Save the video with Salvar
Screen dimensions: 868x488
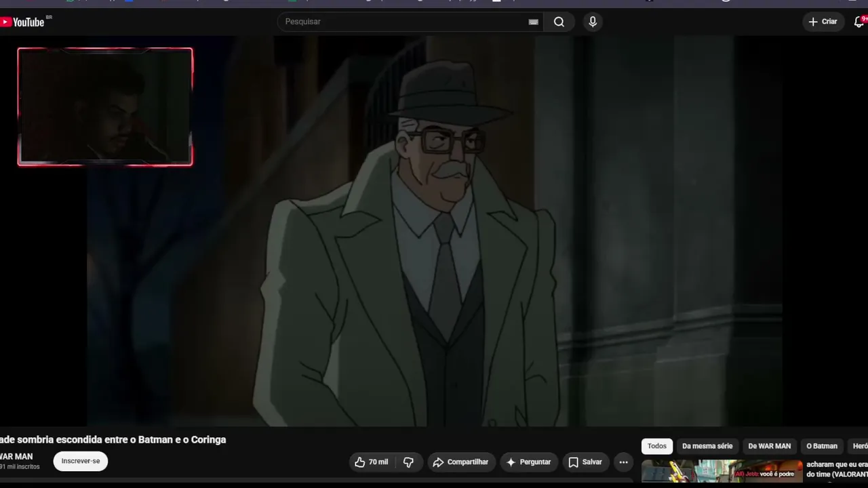click(585, 462)
